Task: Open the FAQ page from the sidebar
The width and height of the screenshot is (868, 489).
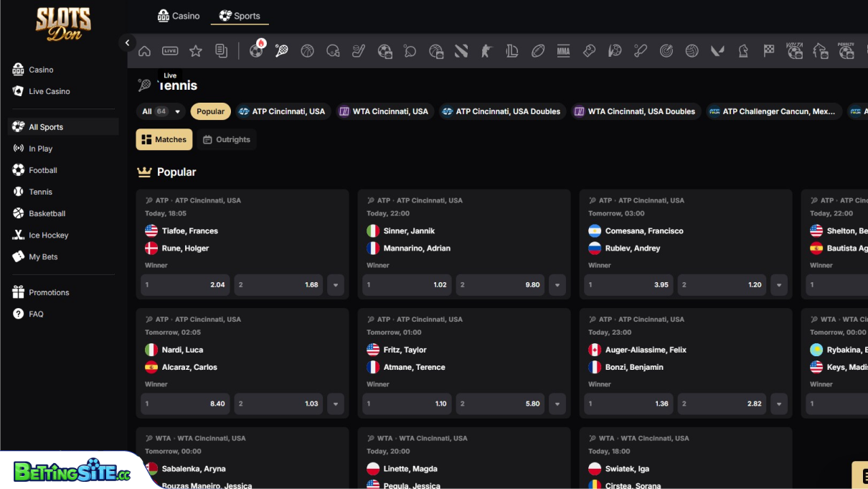Action: (x=34, y=314)
